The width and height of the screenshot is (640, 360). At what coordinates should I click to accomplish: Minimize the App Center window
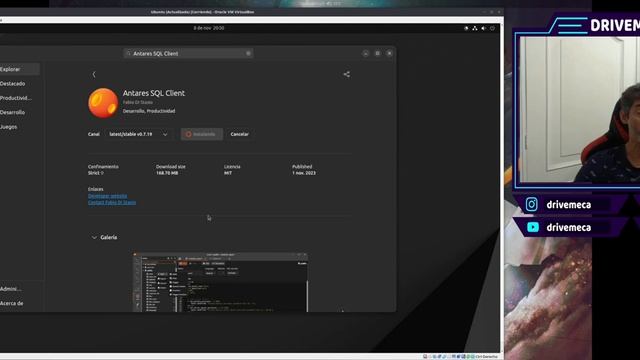click(366, 53)
